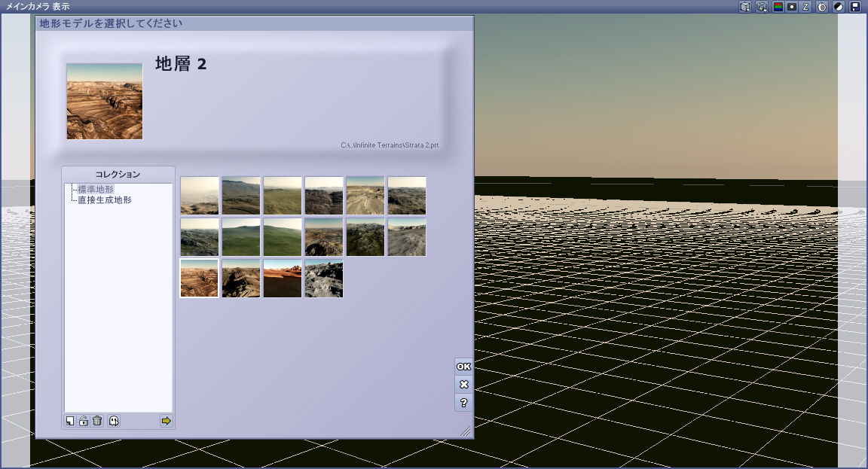
Task: Show the RGB color channel view
Action: [778, 7]
